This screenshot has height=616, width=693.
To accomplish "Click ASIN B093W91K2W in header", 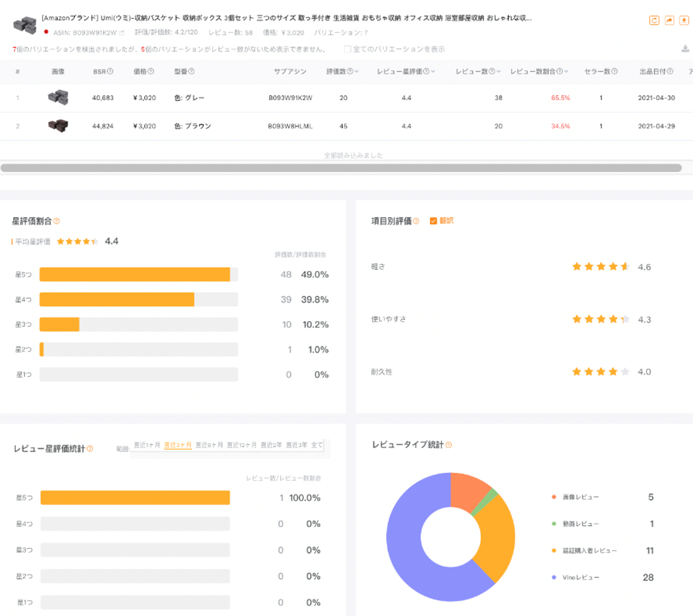I will (95, 33).
